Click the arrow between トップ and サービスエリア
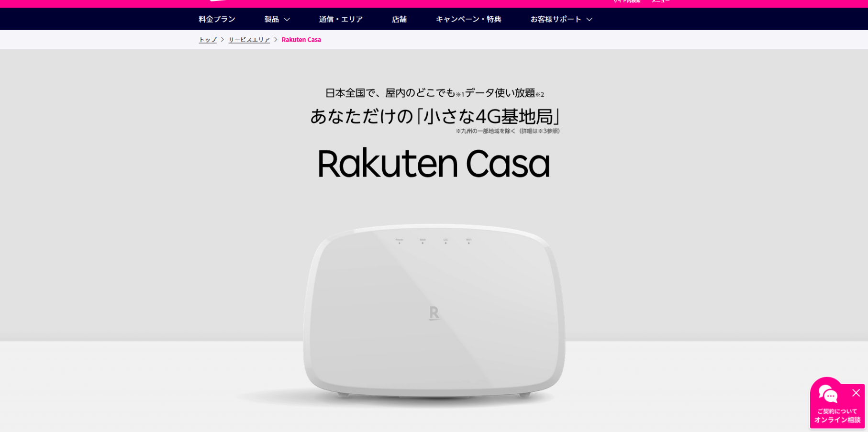Viewport: 868px width, 432px height. pyautogui.click(x=223, y=39)
